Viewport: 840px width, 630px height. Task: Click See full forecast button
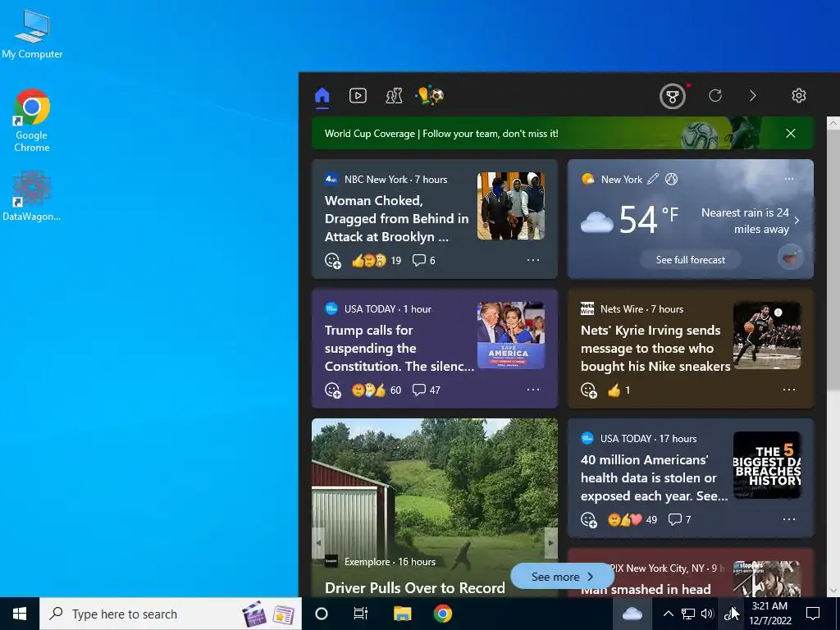[691, 260]
